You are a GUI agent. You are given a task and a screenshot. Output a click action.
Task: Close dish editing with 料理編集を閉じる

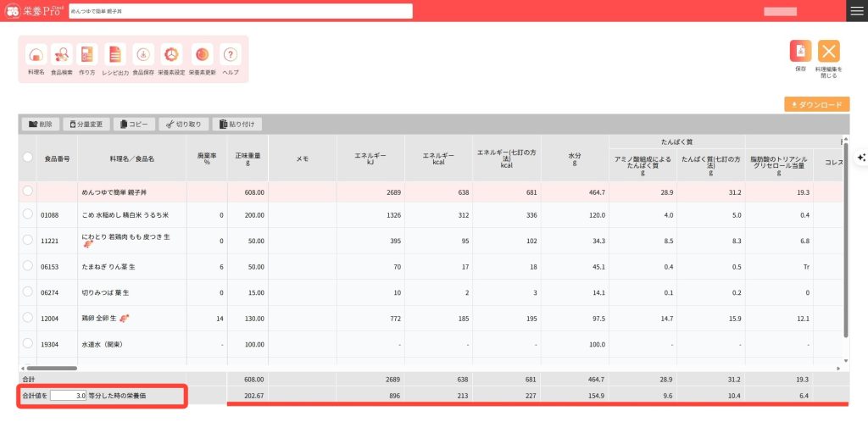(x=828, y=52)
